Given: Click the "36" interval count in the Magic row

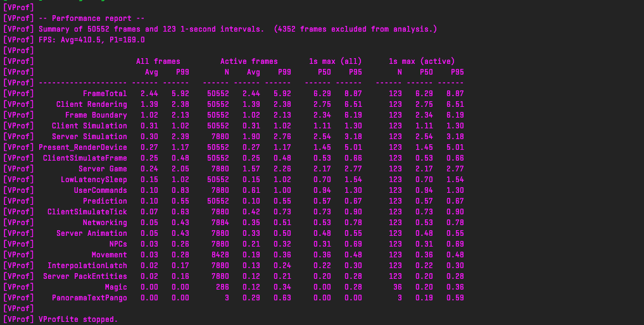Looking at the screenshot, I should click(x=398, y=287).
